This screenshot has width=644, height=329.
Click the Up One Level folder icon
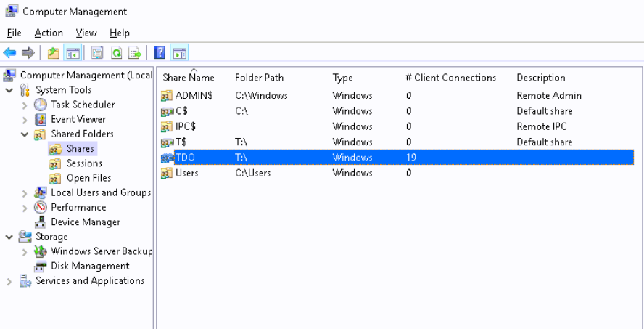(x=53, y=53)
